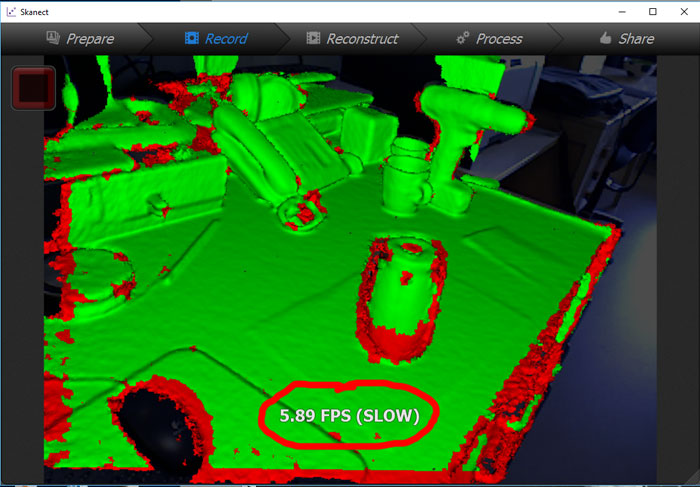Screen dimensions: 700x487
Task: Click the Skanect app icon in title bar
Action: click(11, 12)
